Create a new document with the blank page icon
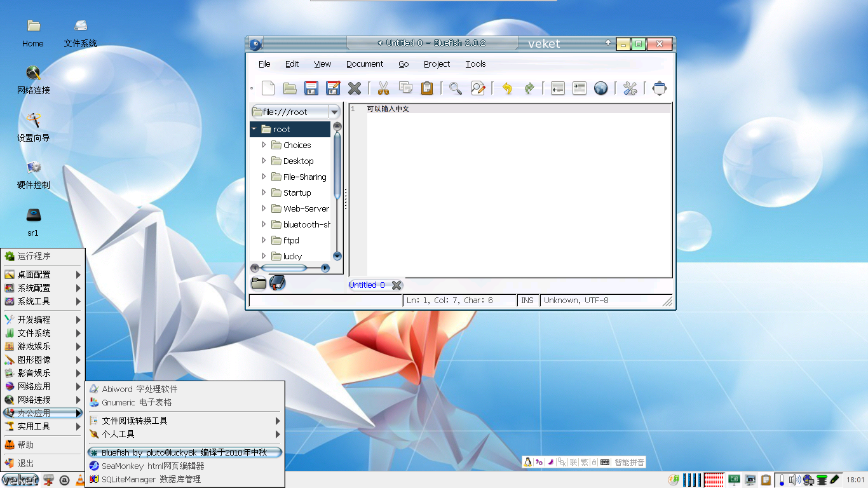 tap(268, 88)
